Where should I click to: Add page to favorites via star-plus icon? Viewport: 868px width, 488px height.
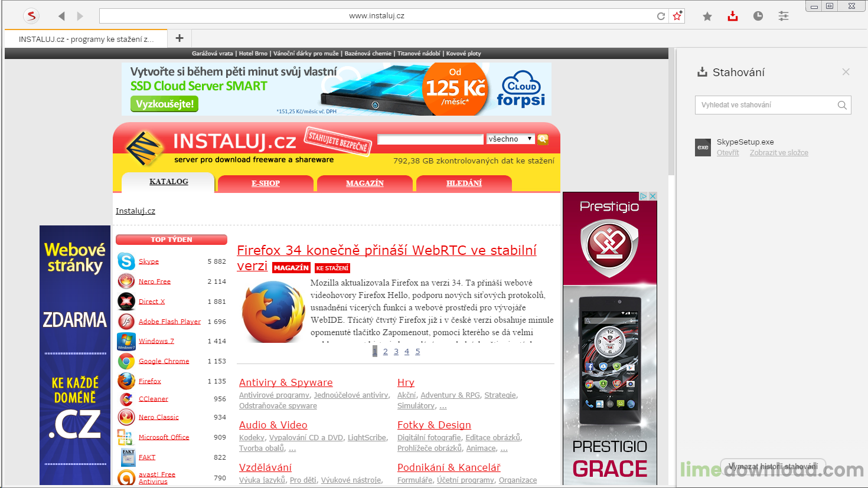(x=677, y=16)
